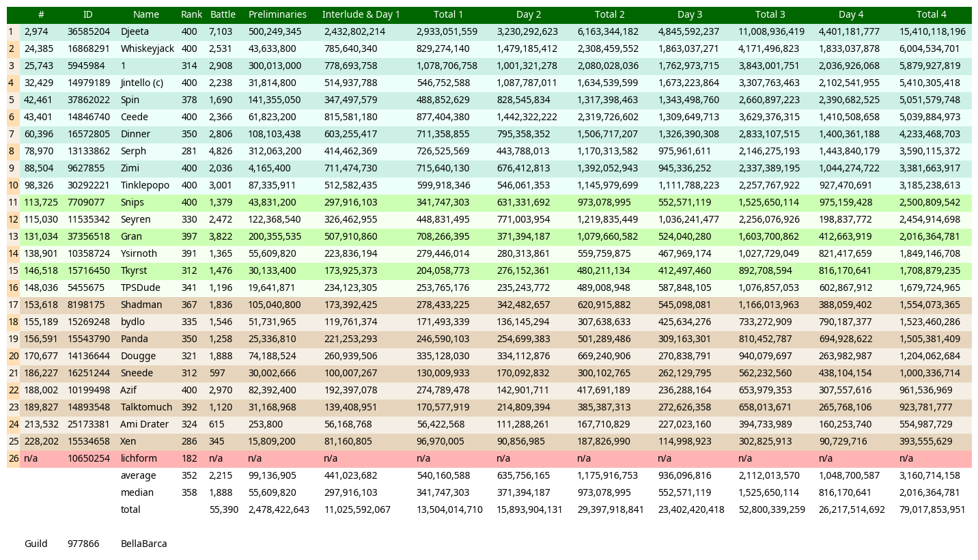Select the name 'Ami Drater'
The image size is (978, 560).
click(x=144, y=424)
